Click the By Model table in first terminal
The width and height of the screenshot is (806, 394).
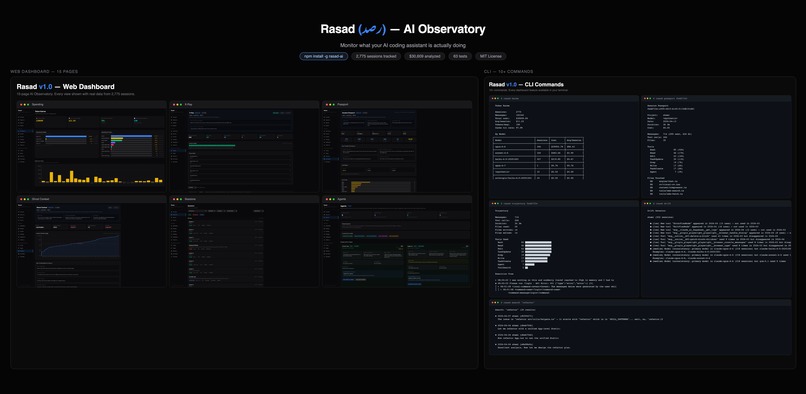[x=538, y=157]
